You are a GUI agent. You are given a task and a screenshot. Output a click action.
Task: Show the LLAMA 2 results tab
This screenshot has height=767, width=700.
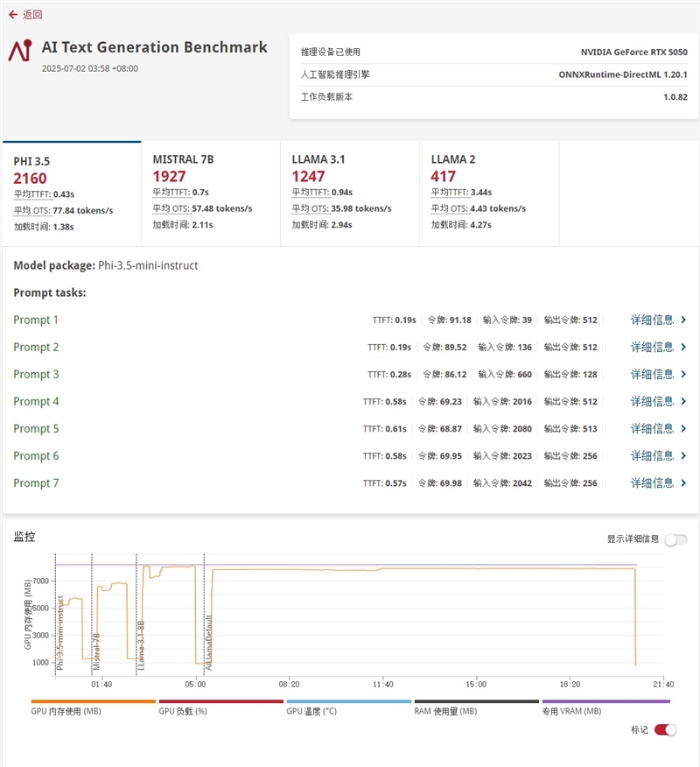click(489, 194)
